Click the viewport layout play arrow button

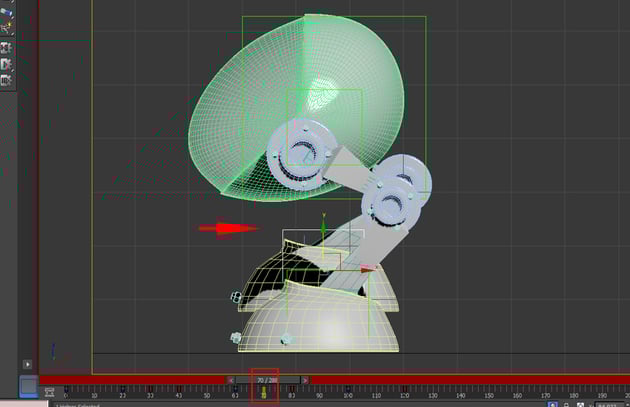coord(27,364)
